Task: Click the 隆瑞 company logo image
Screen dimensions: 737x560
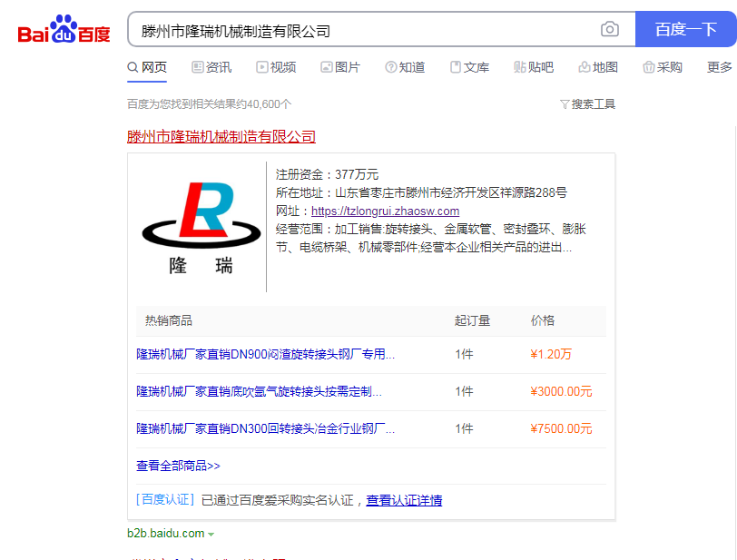Action: tap(201, 228)
